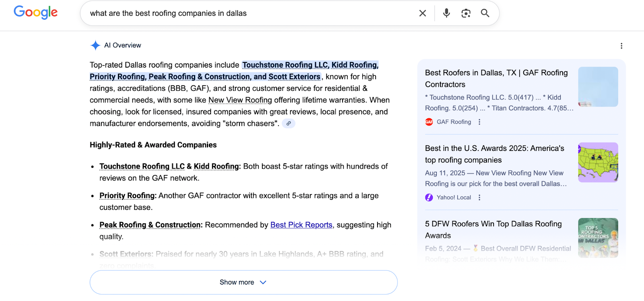Click the "AI Overview" label
This screenshot has height=301, width=644.
pyautogui.click(x=123, y=45)
